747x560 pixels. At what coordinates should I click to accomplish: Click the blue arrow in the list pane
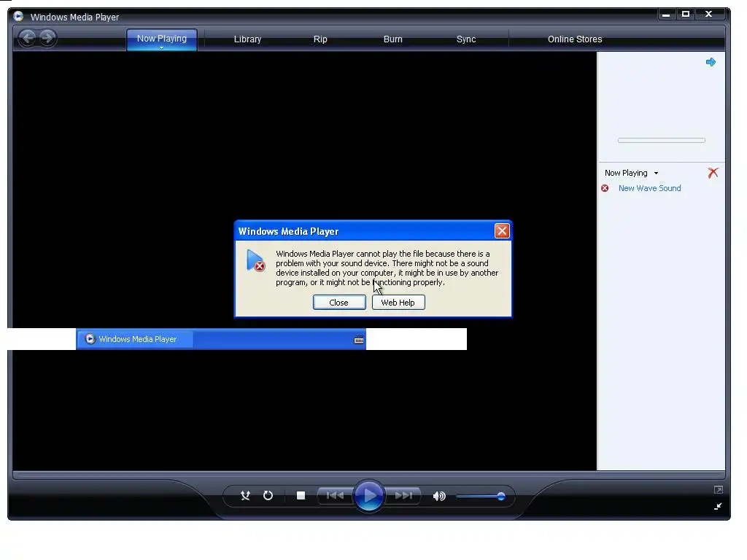click(711, 62)
